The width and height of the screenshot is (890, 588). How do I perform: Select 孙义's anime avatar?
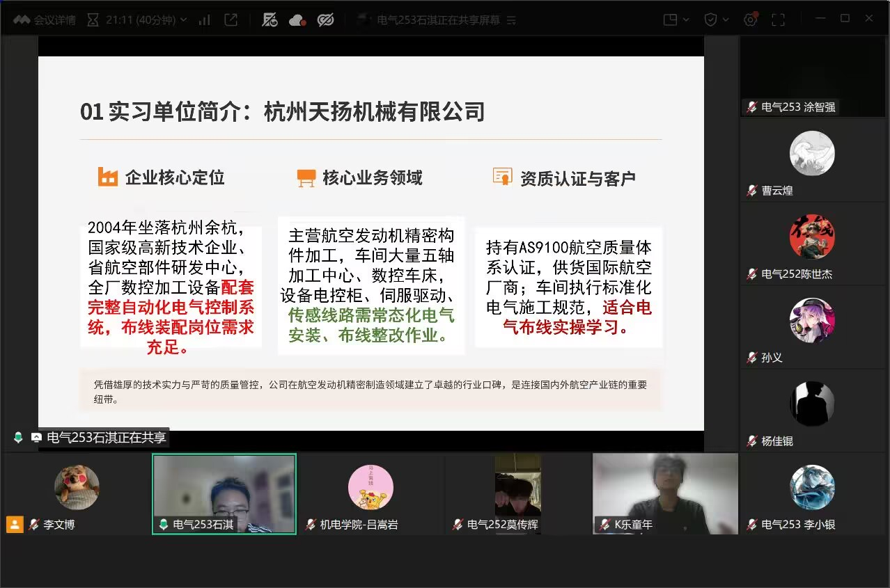pyautogui.click(x=812, y=320)
